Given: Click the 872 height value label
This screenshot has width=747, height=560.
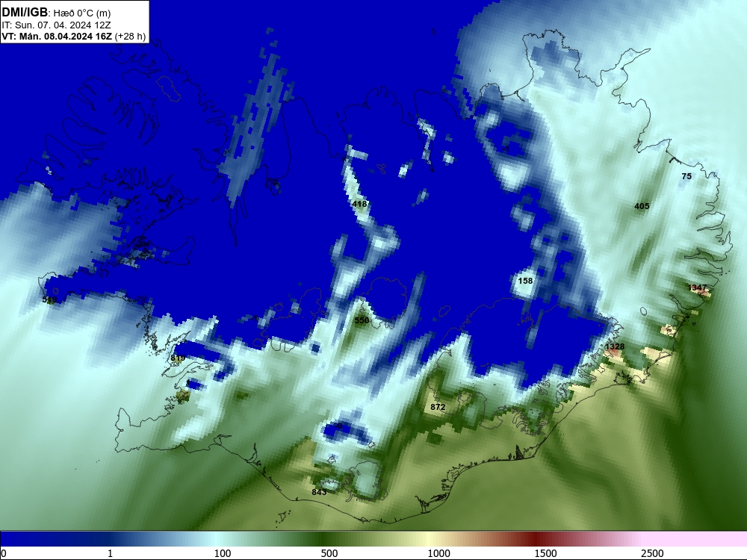Looking at the screenshot, I should (x=437, y=407).
